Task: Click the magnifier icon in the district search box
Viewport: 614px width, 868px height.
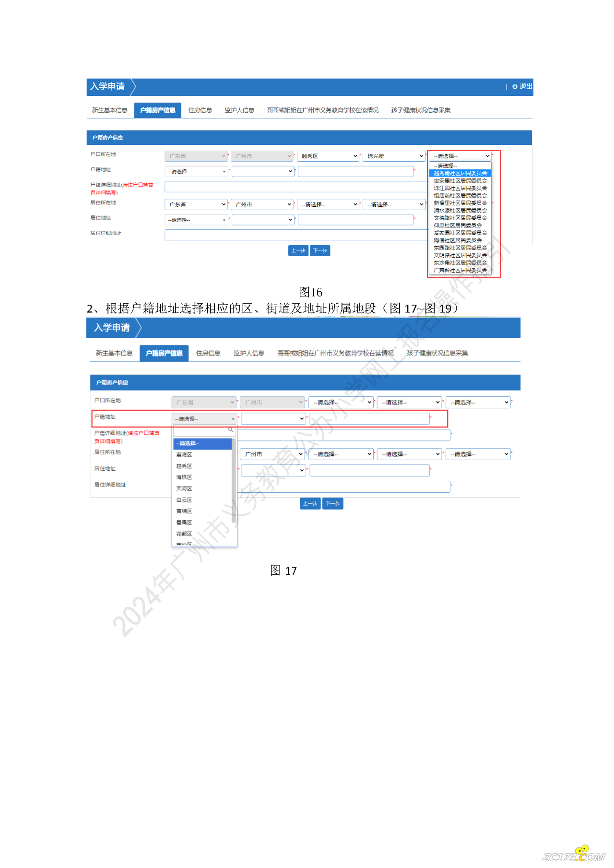Action: point(231,430)
